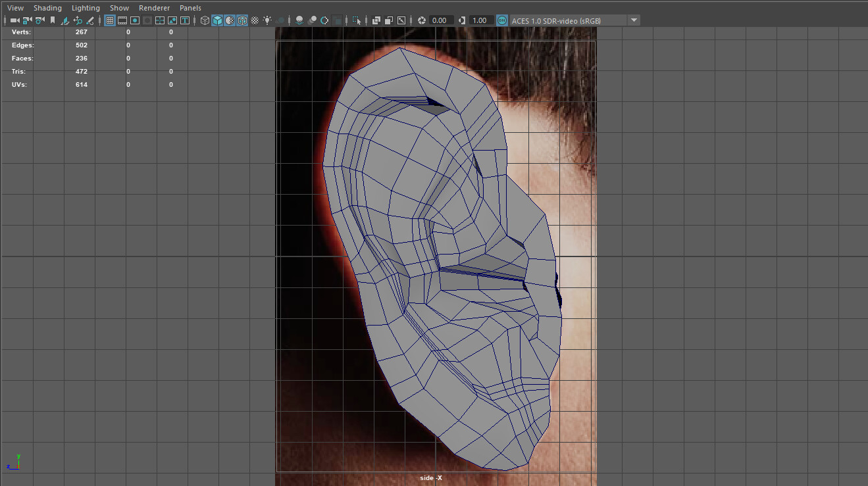The width and height of the screenshot is (868, 486).
Task: Click the Grease Pencil icon
Action: (89, 20)
